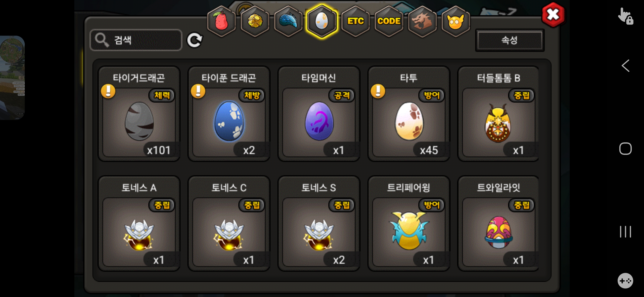Select the 타임머신 purple egg
The image size is (644, 297).
(319, 114)
